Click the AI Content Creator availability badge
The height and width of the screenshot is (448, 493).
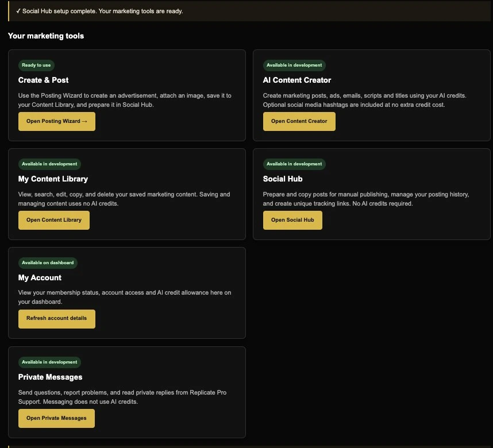pos(294,65)
